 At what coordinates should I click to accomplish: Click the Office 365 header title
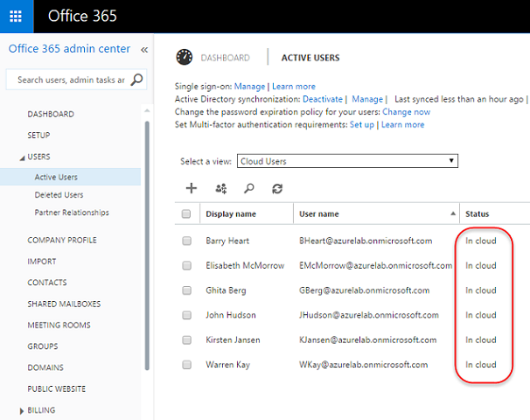[82, 16]
